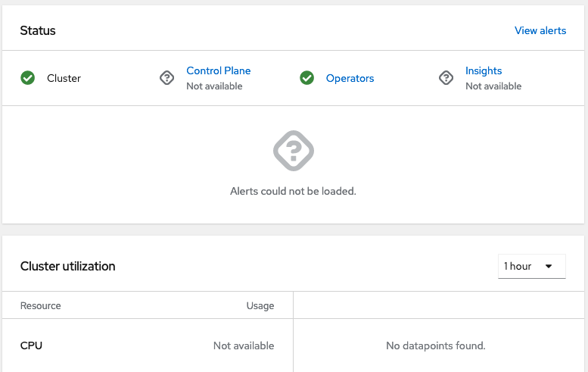Open the Insights status link
Viewport: 588px width, 372px height.
[x=484, y=70]
